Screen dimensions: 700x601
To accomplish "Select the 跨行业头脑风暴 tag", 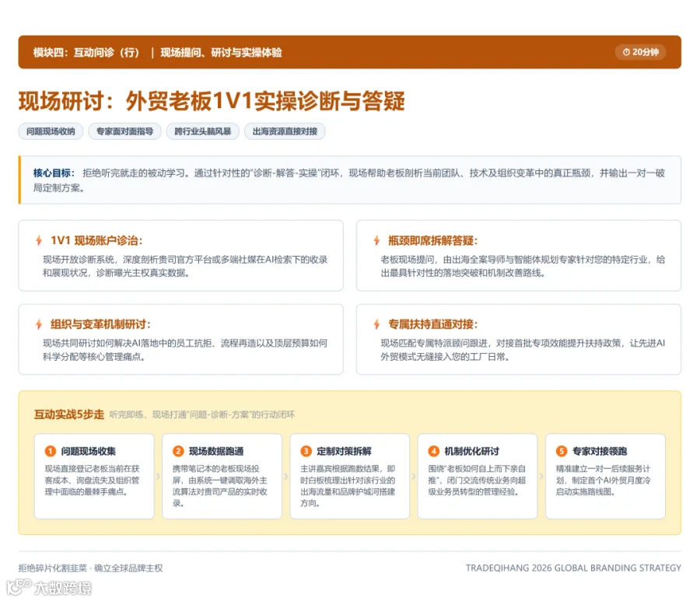I will [203, 131].
